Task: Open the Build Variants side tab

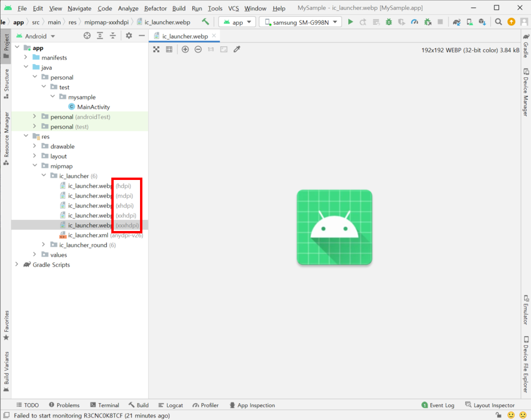Action: (6, 372)
